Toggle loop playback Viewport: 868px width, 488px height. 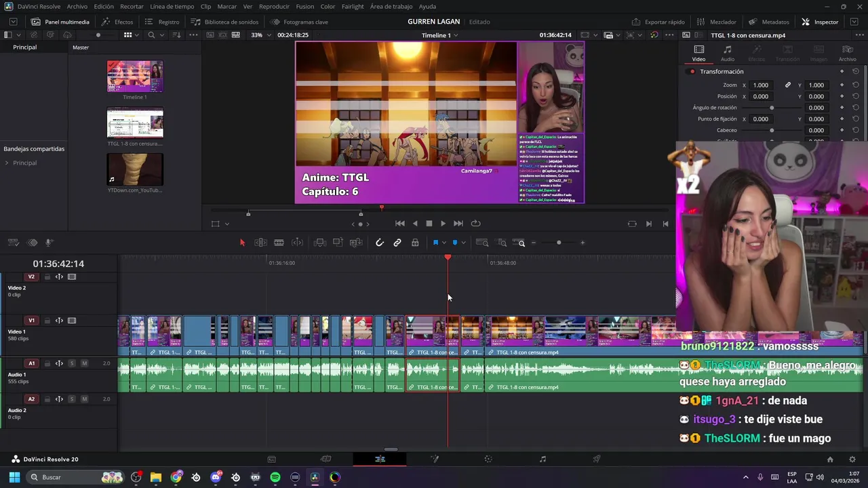tap(476, 224)
